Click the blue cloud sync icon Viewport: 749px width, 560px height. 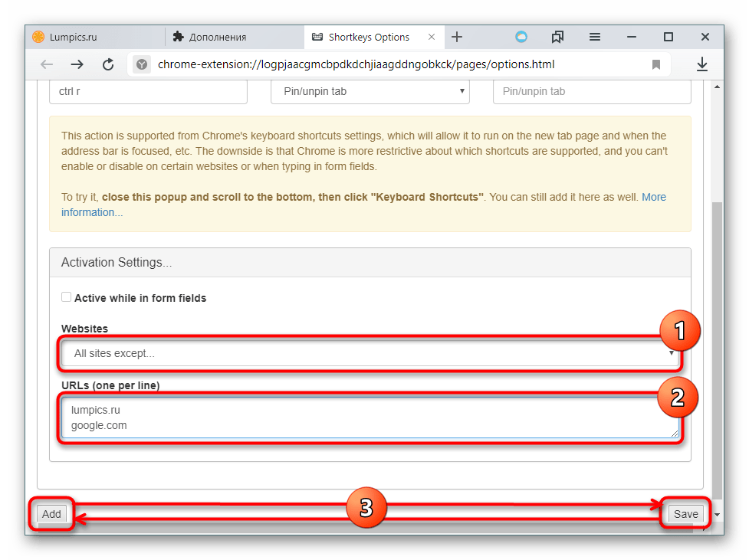[x=521, y=37]
